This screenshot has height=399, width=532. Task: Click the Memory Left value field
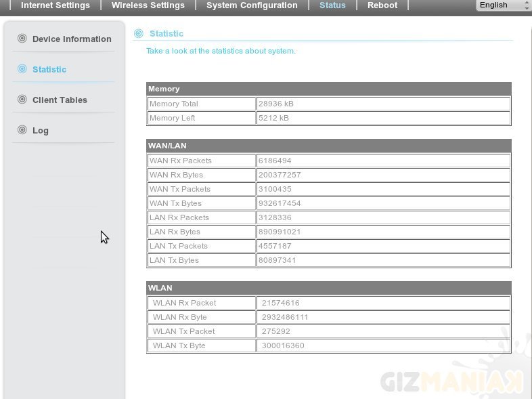click(x=383, y=118)
